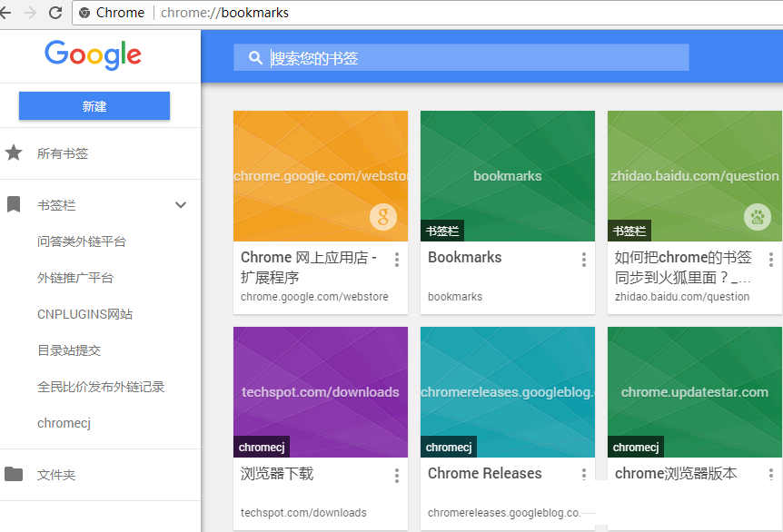The image size is (783, 532).
Task: Click URL text 'chrome.google.com/webstore' under the first card
Action: click(314, 297)
